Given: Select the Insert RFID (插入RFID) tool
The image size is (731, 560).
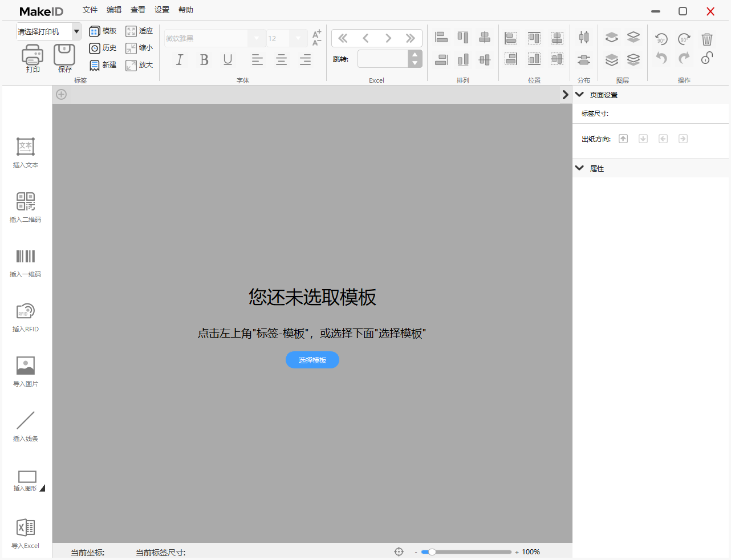Looking at the screenshot, I should 26,311.
